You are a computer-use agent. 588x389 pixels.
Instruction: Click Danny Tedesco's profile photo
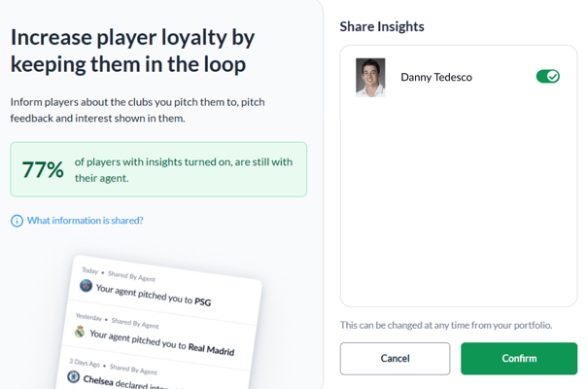[370, 77]
